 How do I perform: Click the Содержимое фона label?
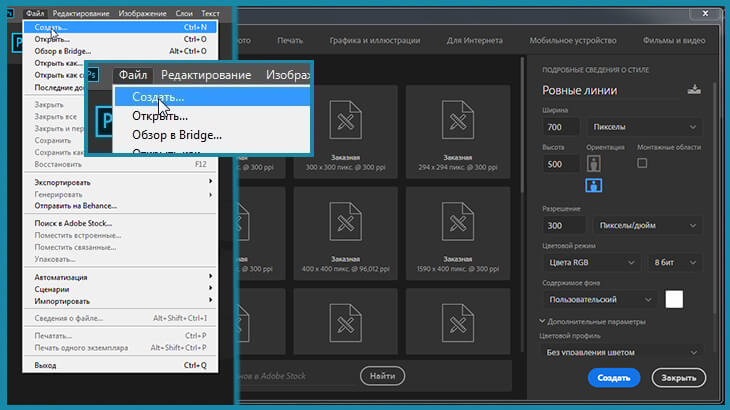click(571, 283)
